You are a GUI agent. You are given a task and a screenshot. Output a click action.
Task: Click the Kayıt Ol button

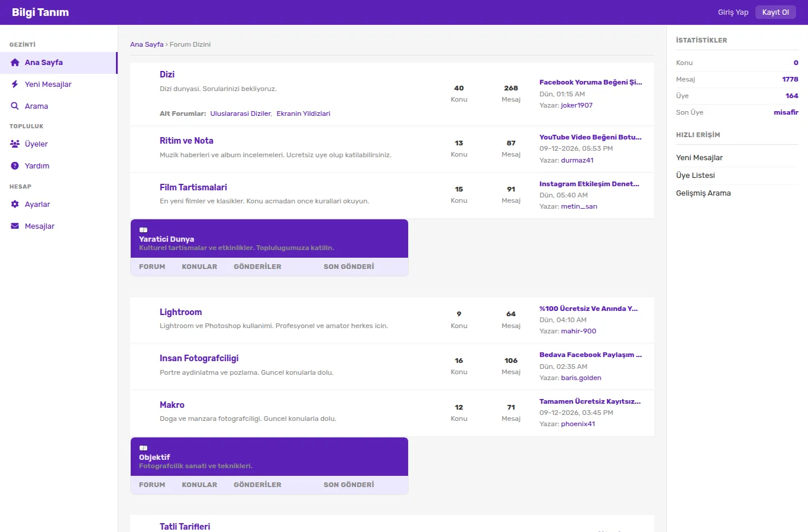click(x=775, y=12)
